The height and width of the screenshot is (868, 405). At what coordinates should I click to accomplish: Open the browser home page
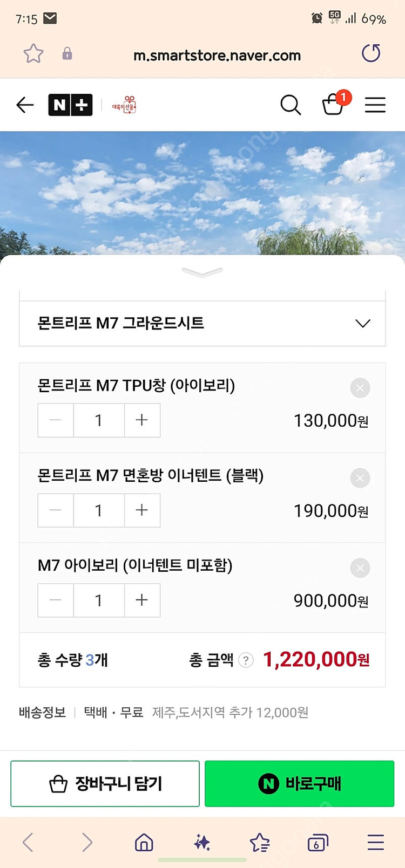[x=144, y=842]
